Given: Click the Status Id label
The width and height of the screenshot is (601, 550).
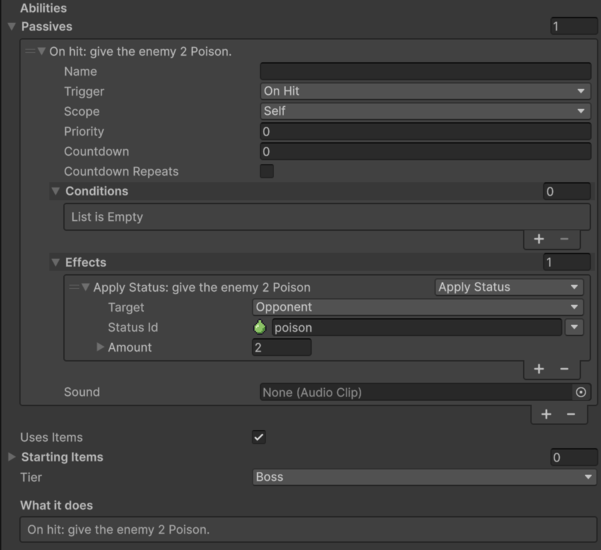Looking at the screenshot, I should tap(133, 327).
